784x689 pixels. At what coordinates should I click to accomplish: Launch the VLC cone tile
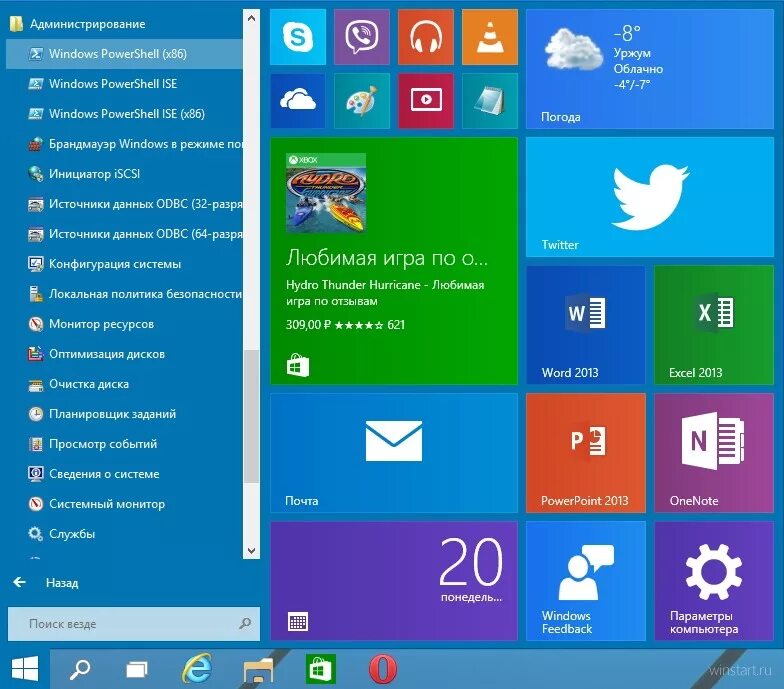490,37
